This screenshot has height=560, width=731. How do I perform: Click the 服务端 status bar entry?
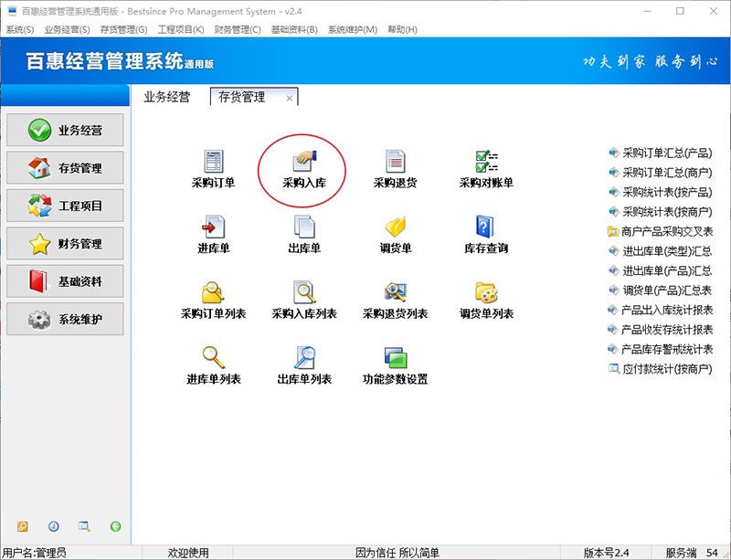click(x=681, y=553)
